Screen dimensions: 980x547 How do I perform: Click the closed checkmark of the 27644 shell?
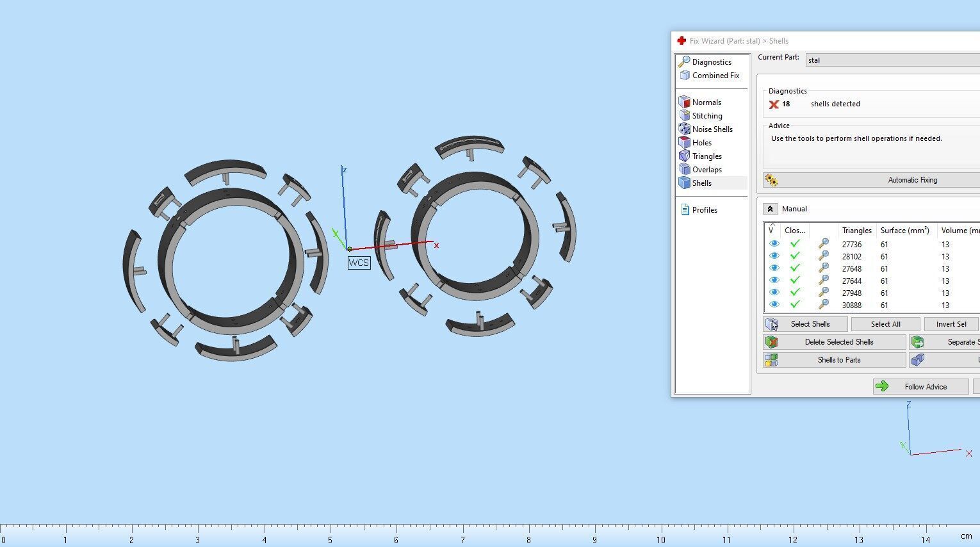(795, 281)
